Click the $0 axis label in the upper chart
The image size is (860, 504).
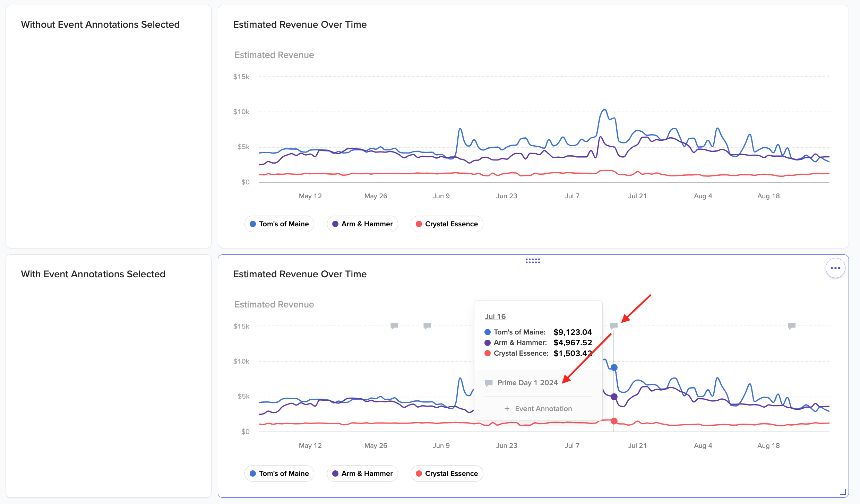click(x=245, y=182)
